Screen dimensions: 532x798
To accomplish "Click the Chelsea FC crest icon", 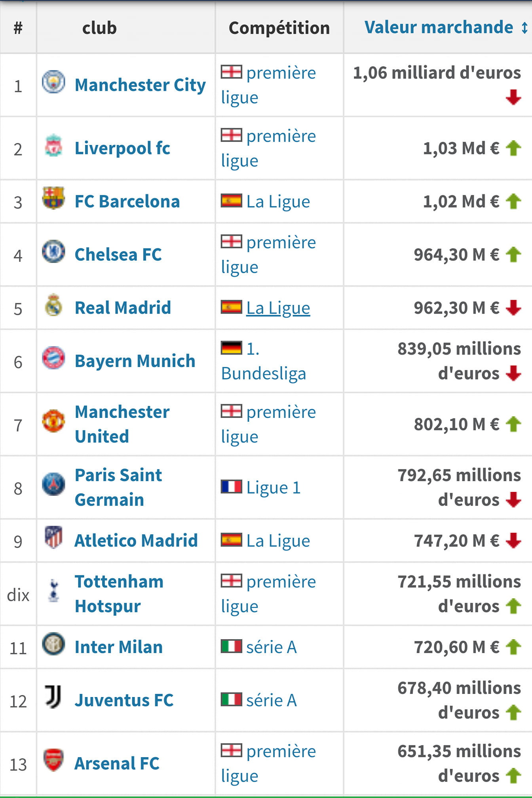I will (x=53, y=251).
